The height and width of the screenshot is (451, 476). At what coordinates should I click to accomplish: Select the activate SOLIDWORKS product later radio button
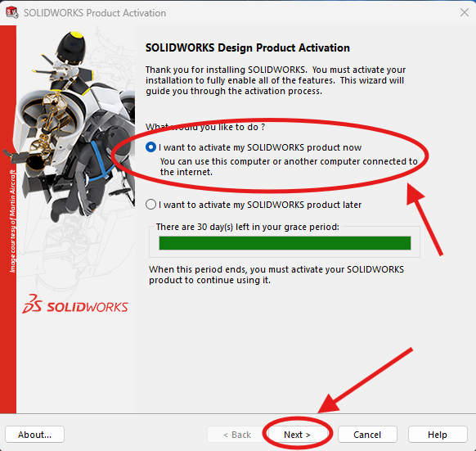click(x=150, y=205)
